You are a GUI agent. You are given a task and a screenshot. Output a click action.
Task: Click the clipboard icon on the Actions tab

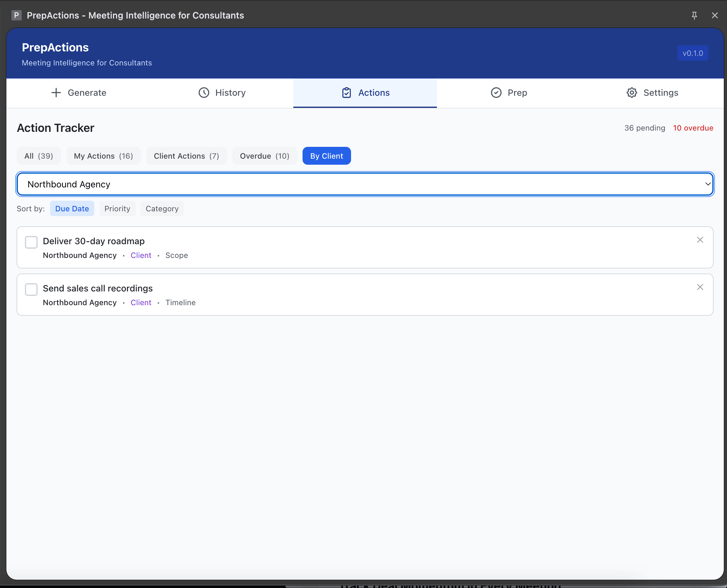346,93
